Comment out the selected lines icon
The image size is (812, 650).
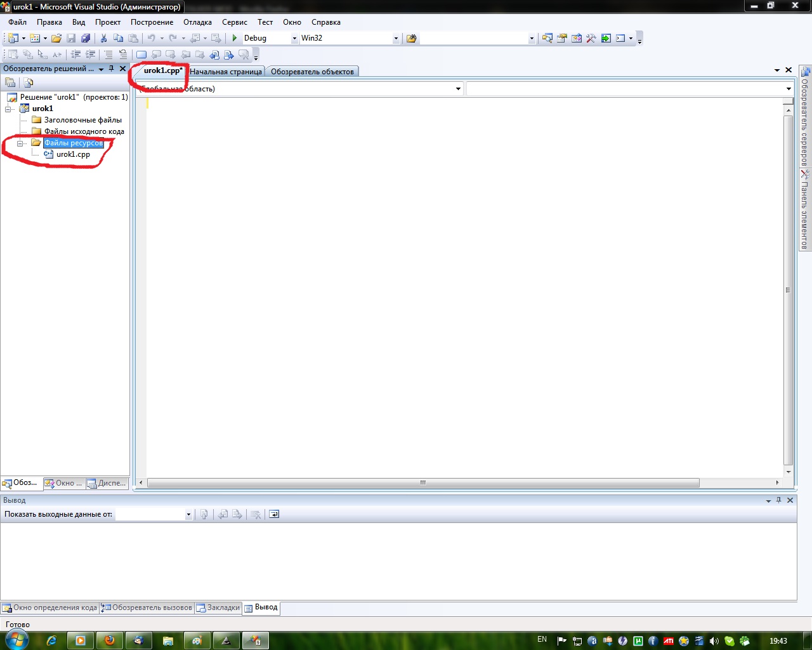[108, 55]
